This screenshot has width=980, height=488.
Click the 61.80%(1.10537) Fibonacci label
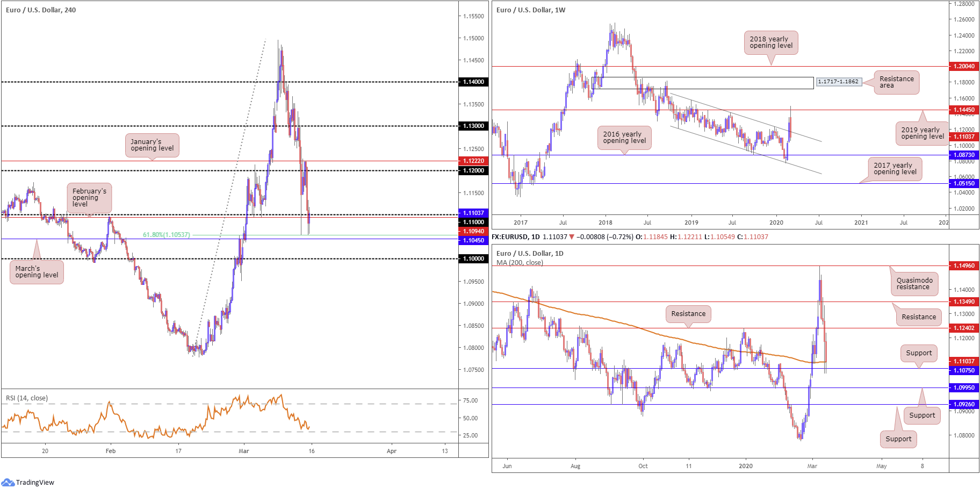166,235
